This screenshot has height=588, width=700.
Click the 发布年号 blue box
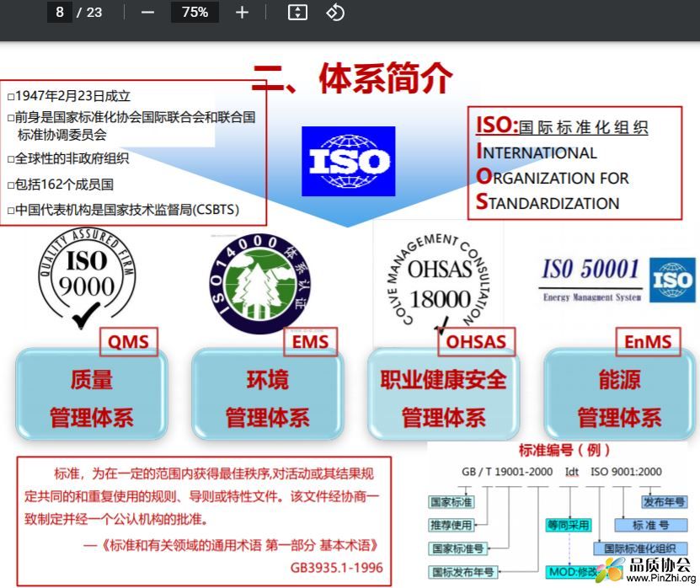664,502
